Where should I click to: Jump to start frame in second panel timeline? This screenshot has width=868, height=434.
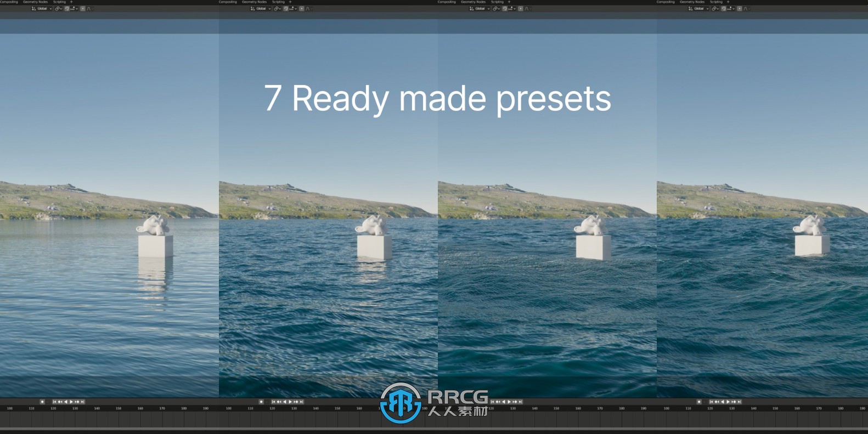pos(273,402)
